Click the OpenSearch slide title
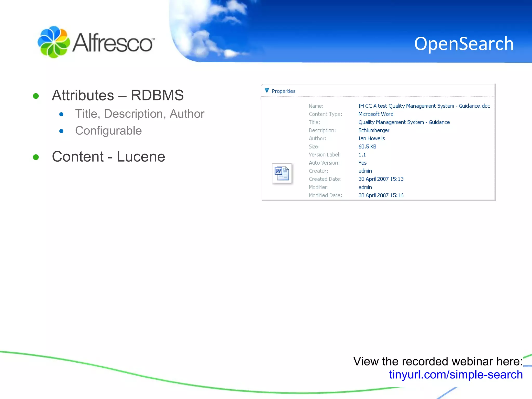 pos(464,44)
